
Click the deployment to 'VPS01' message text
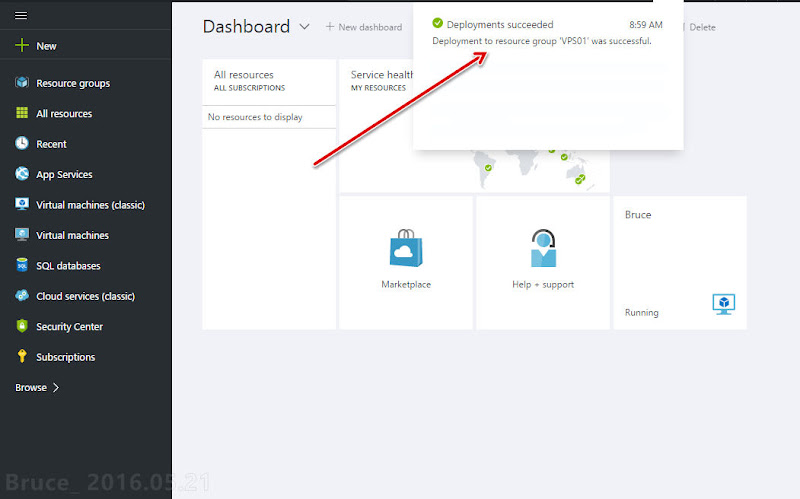click(542, 41)
